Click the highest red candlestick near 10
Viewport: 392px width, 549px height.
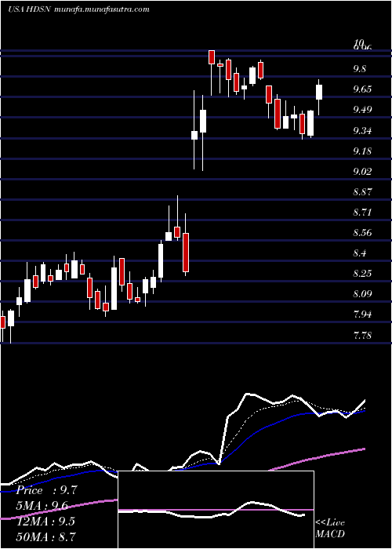(x=212, y=57)
